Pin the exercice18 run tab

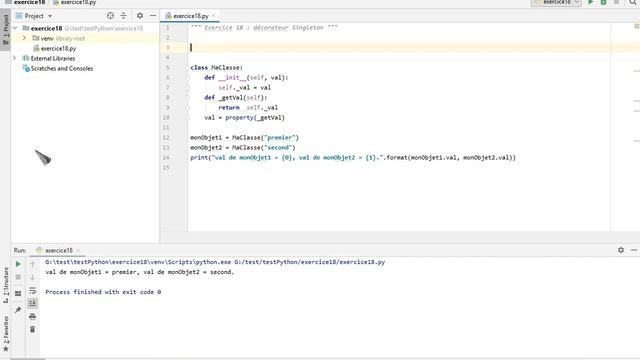point(18,310)
